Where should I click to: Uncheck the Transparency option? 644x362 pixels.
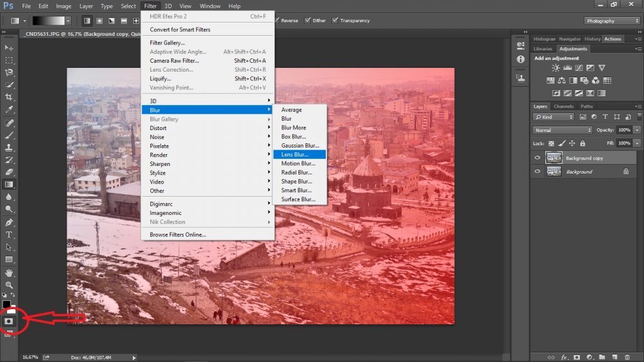click(x=335, y=20)
